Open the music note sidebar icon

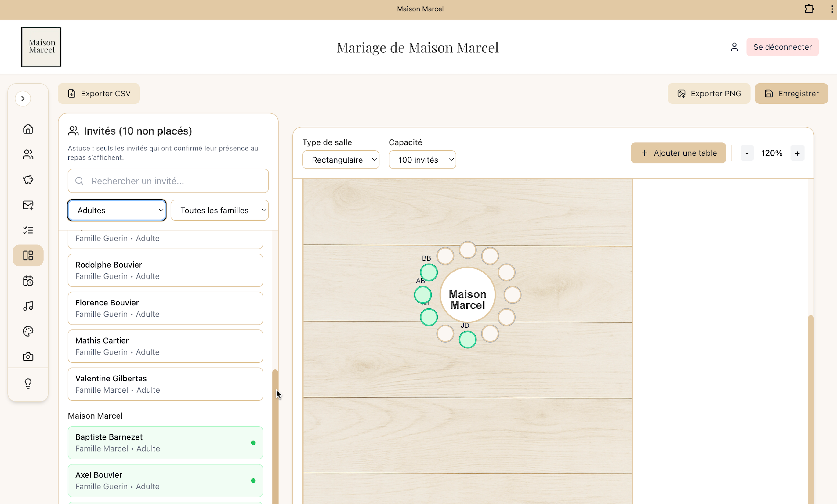pyautogui.click(x=28, y=306)
